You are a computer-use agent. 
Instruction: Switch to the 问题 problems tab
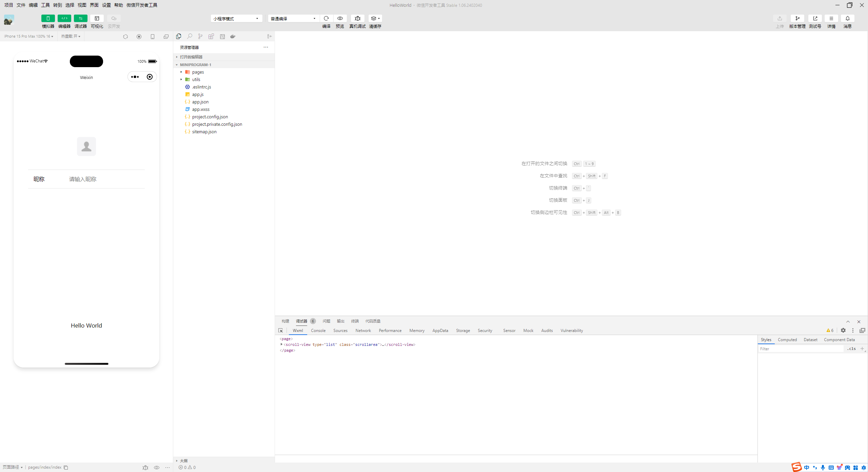click(x=327, y=321)
